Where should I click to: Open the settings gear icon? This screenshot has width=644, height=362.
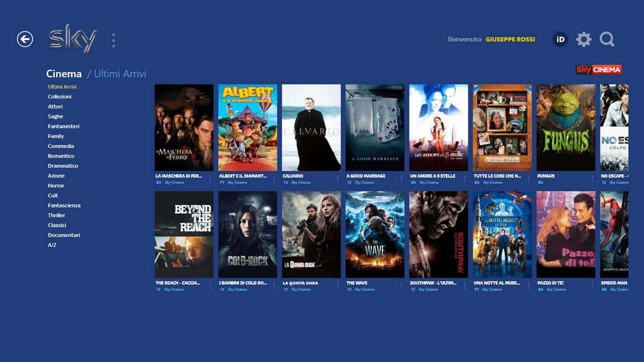pyautogui.click(x=584, y=40)
